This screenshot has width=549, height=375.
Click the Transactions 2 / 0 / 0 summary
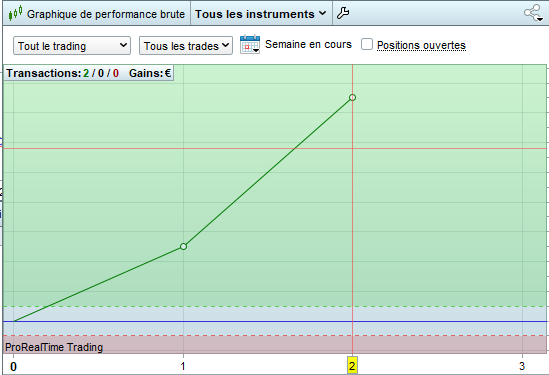[63, 73]
